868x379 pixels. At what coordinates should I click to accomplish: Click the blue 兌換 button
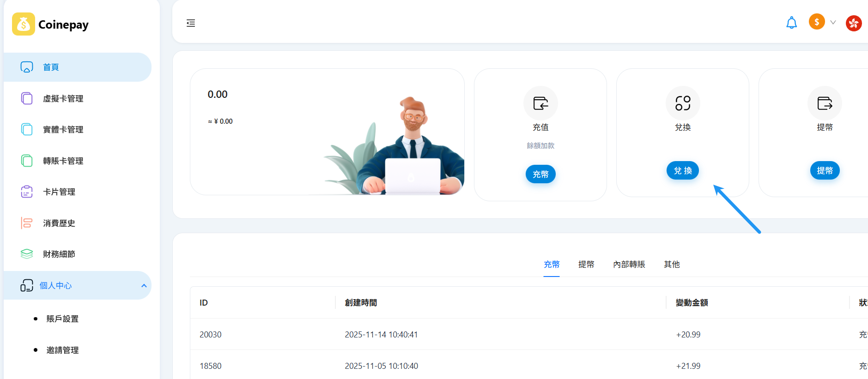pyautogui.click(x=683, y=170)
